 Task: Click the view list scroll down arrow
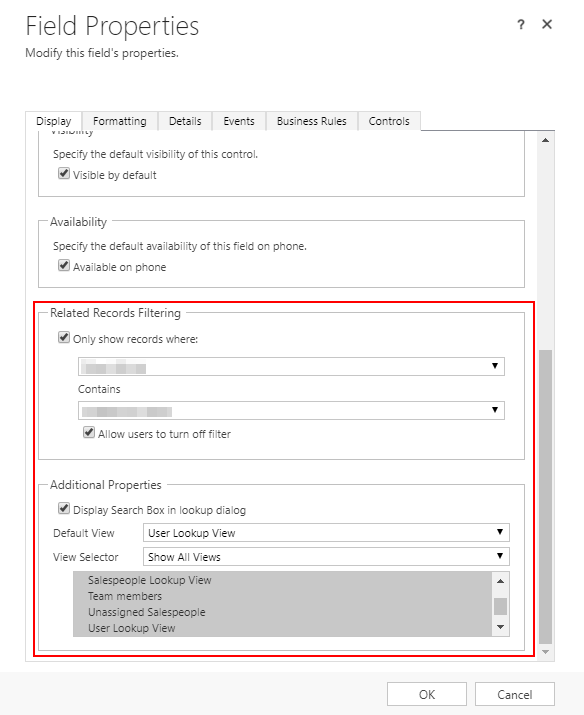pos(501,627)
